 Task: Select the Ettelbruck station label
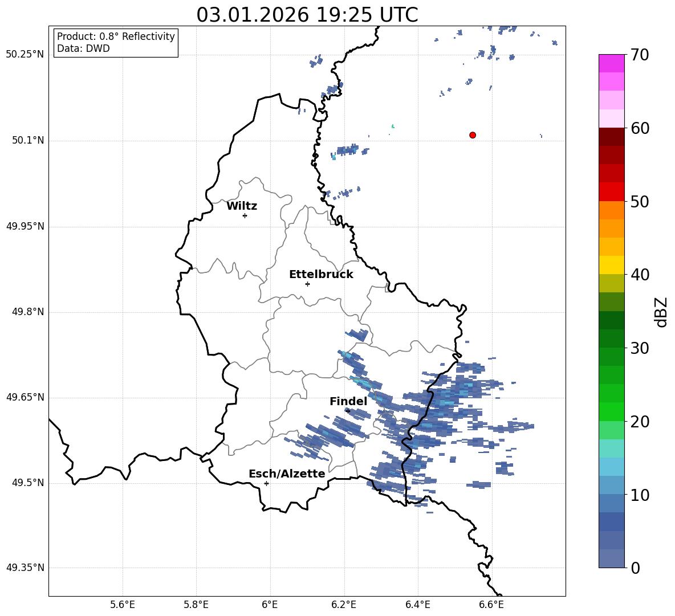(321, 275)
